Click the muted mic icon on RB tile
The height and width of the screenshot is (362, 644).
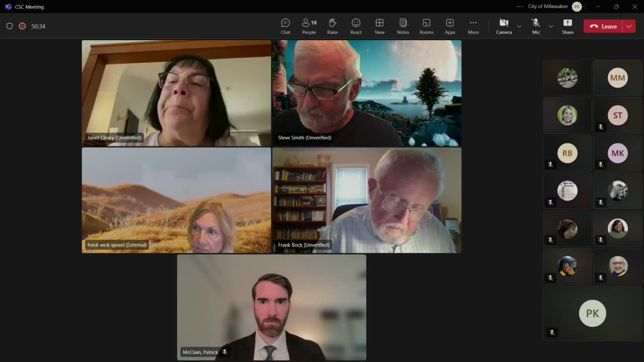click(550, 164)
